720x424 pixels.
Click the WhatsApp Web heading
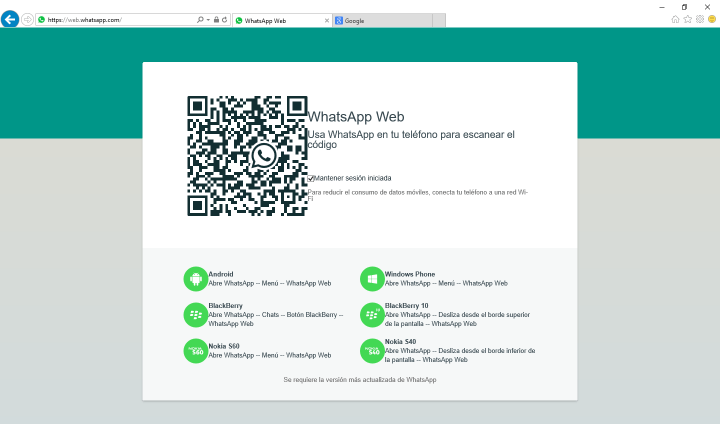(356, 117)
